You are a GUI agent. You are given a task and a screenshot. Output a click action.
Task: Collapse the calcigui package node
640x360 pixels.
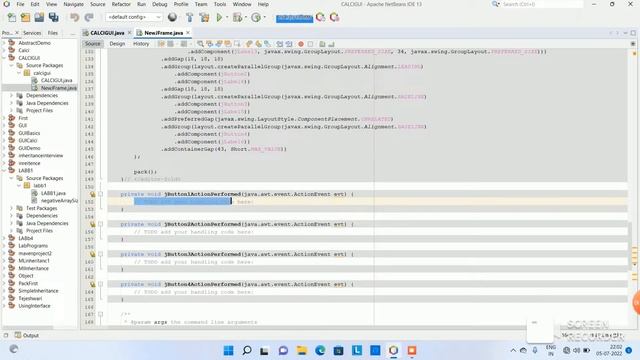click(19, 73)
